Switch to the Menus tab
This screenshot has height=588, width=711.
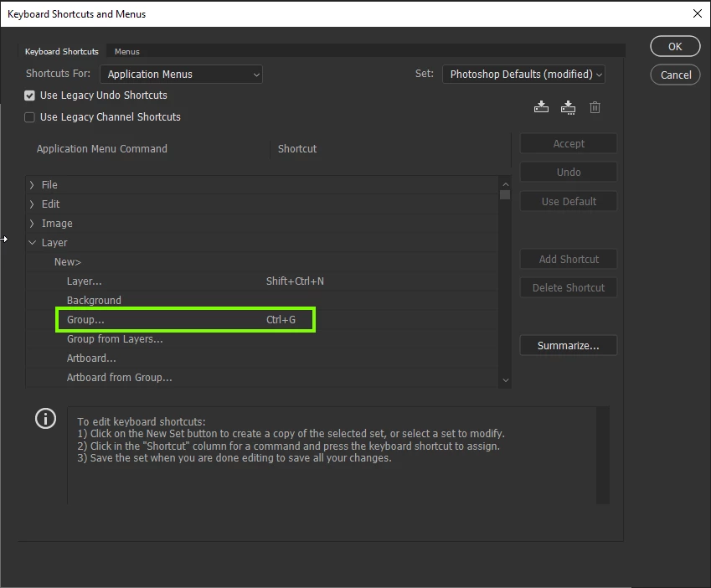click(127, 52)
